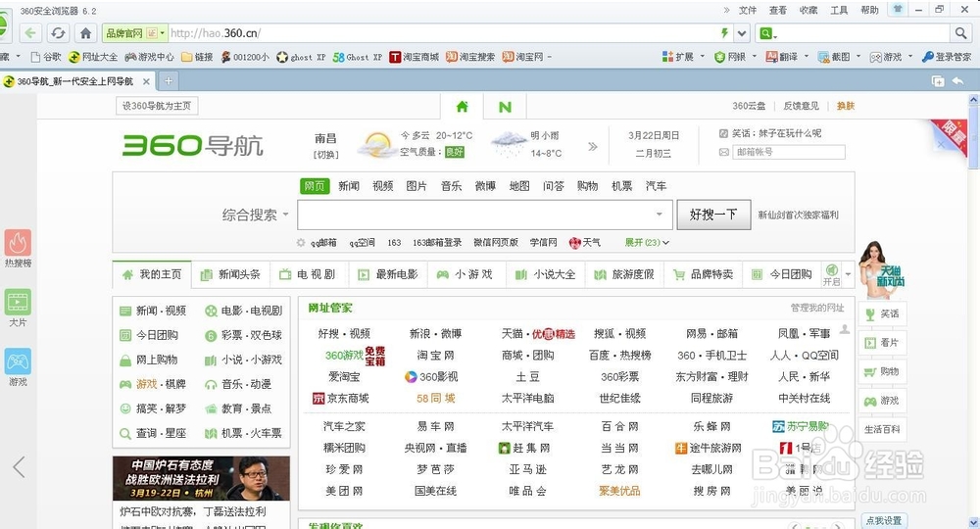Select the 图片 search type
This screenshot has width=980, height=529.
(416, 185)
